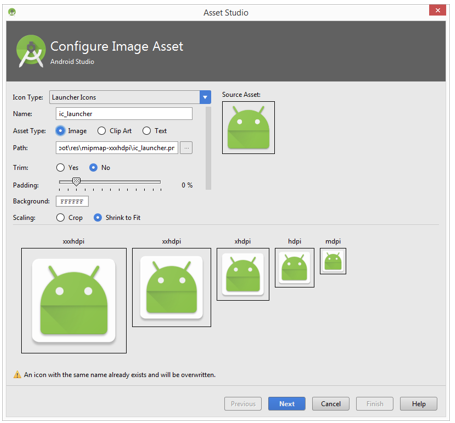The image size is (455, 423).
Task: Click the Padding slider handle
Action: pyautogui.click(x=76, y=181)
